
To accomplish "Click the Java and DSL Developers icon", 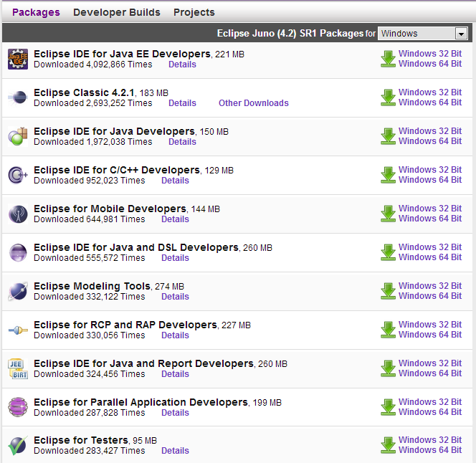I will (18, 252).
